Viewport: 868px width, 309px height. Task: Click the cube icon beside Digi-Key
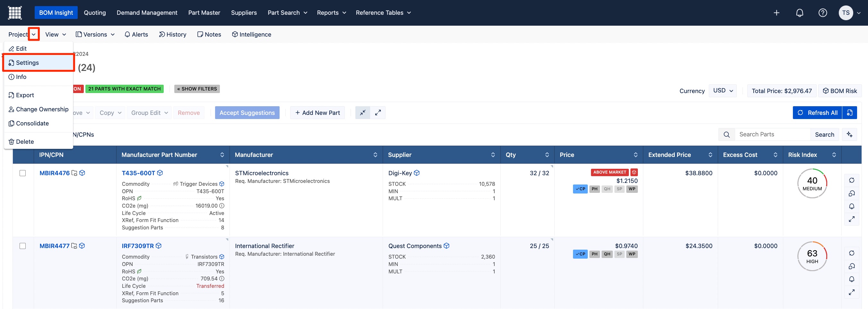click(x=417, y=173)
